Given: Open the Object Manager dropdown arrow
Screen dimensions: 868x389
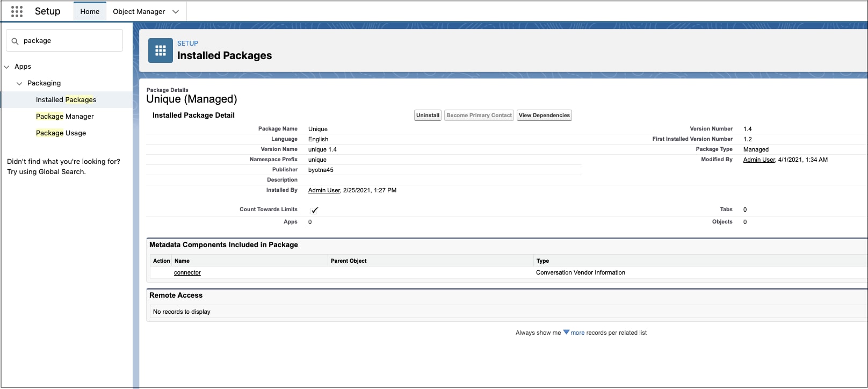Looking at the screenshot, I should 176,11.
